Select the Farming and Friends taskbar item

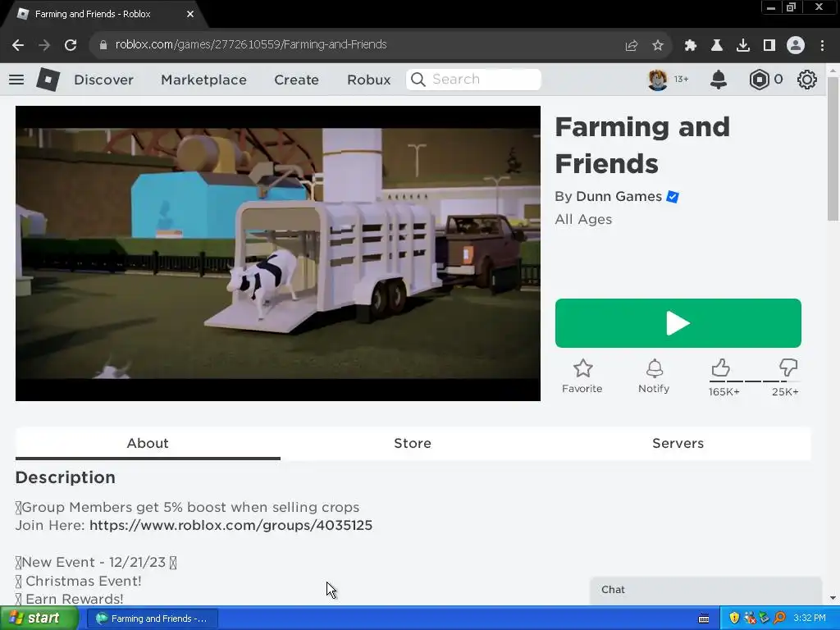pyautogui.click(x=152, y=619)
